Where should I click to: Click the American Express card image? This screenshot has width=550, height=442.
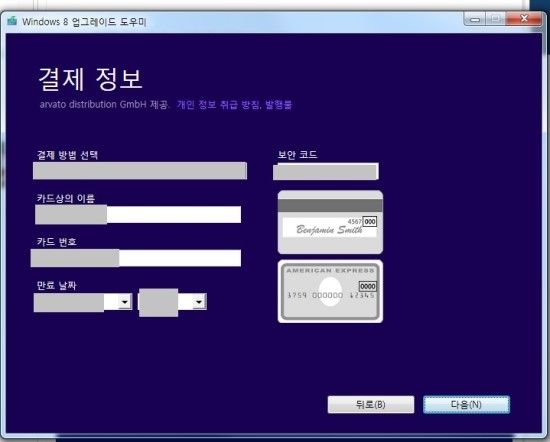tap(330, 291)
